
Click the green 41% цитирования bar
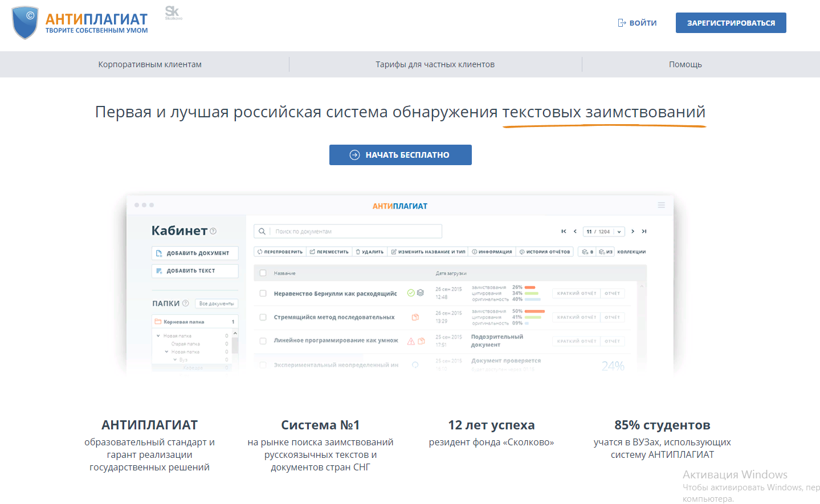click(533, 317)
